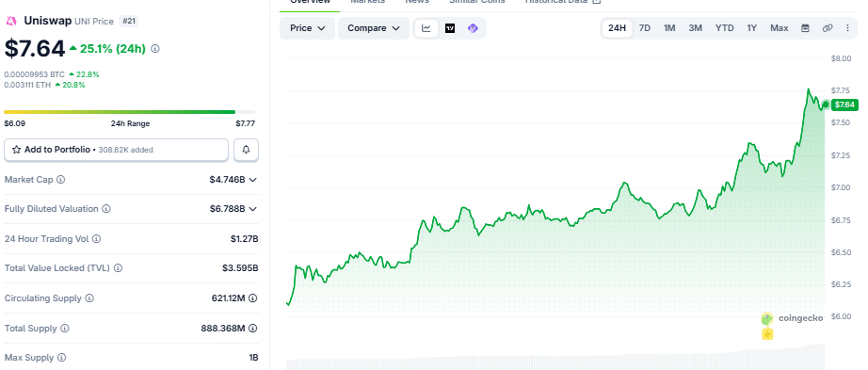Viewport: 868px width, 370px height.
Task: Select the 1M time range
Action: coord(669,28)
